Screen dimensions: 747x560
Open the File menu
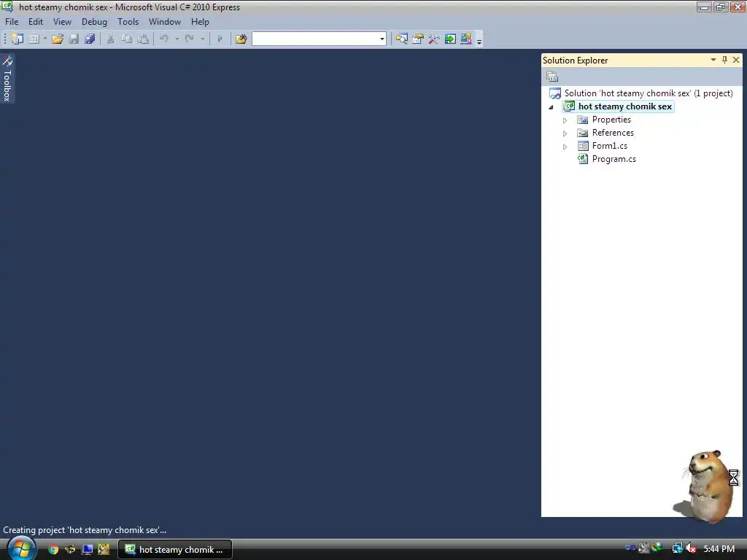tap(12, 22)
